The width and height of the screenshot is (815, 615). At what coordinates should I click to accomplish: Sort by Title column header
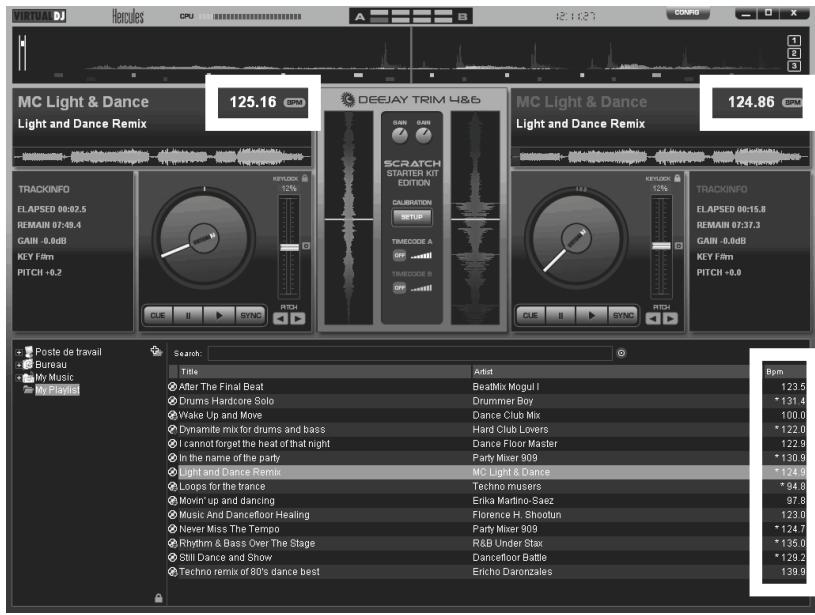click(x=325, y=372)
